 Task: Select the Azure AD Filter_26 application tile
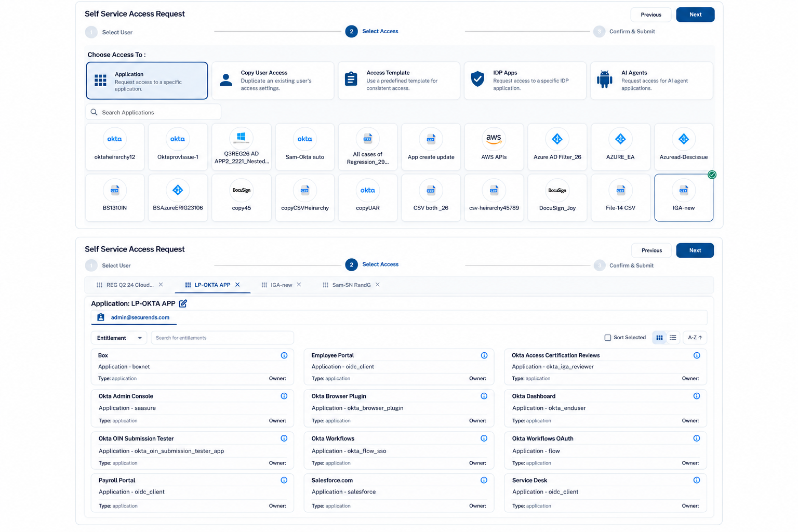[x=557, y=147]
